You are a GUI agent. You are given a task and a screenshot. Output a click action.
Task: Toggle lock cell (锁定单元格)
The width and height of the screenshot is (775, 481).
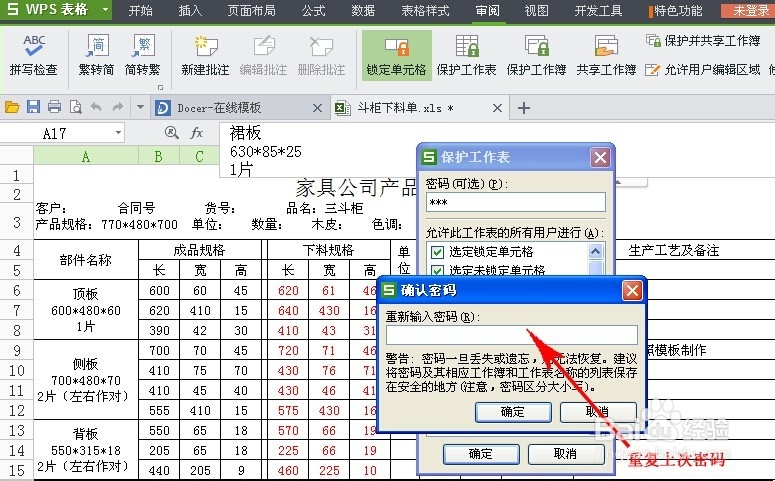pyautogui.click(x=396, y=55)
